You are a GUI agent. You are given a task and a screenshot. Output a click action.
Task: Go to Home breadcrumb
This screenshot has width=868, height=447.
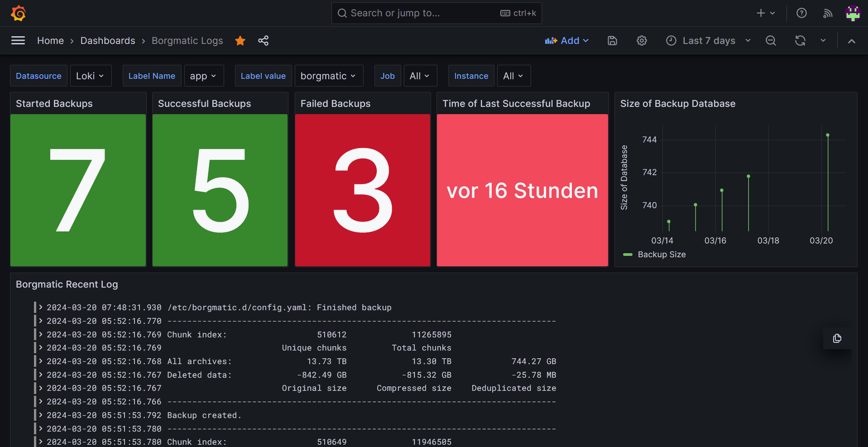[50, 41]
